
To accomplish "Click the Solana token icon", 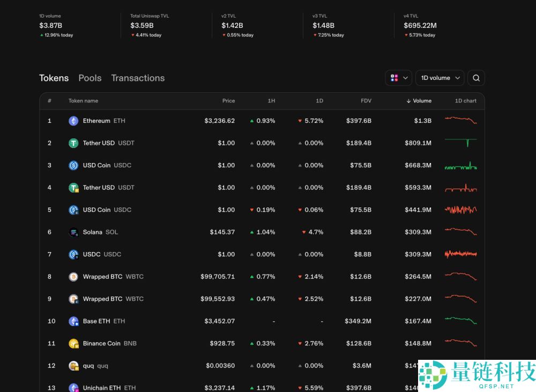I will [73, 232].
